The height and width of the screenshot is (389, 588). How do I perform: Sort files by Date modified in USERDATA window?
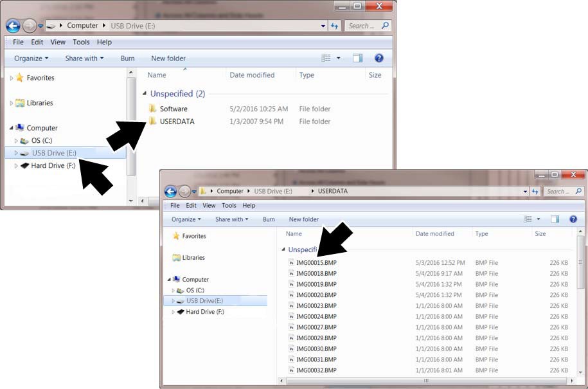[x=434, y=234]
